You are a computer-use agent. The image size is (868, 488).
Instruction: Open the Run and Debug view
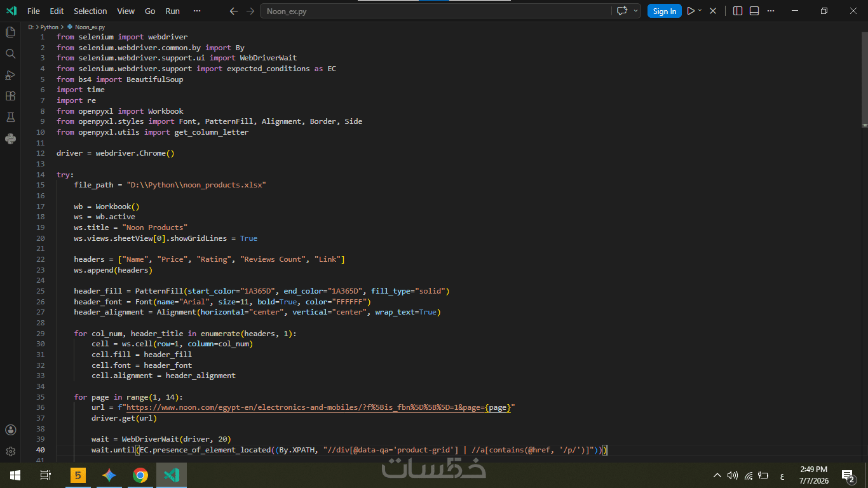coord(10,75)
